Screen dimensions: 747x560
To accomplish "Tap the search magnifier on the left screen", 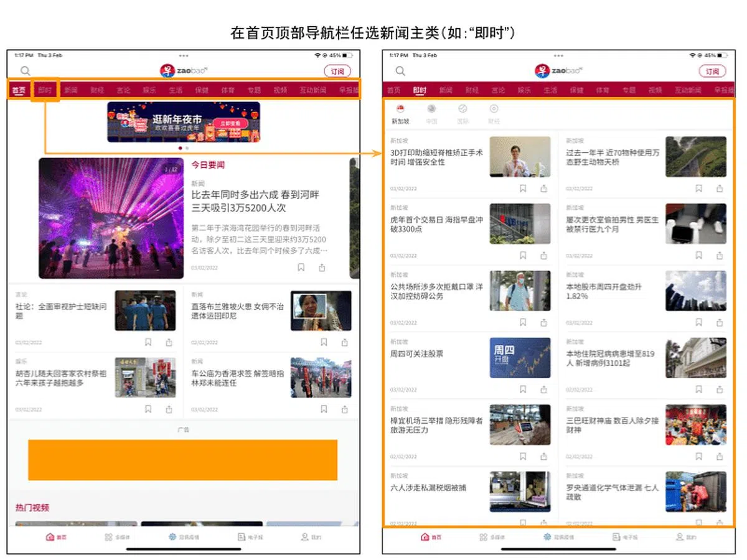I will click(x=26, y=71).
